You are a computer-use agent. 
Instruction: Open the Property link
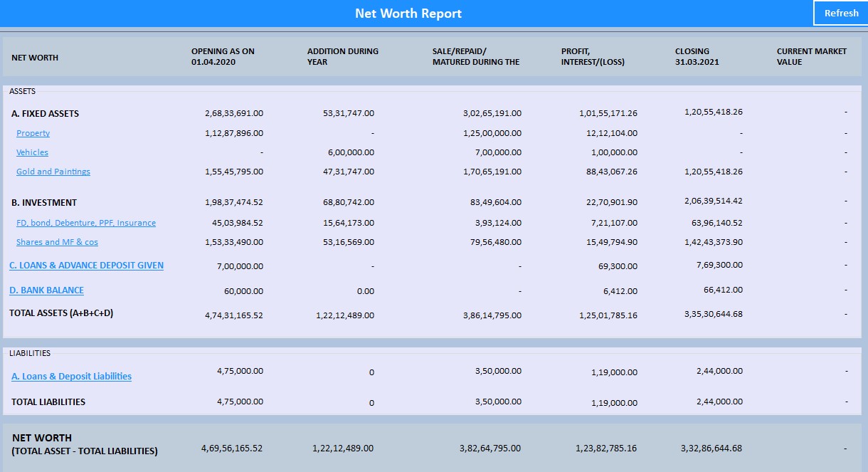click(x=33, y=133)
